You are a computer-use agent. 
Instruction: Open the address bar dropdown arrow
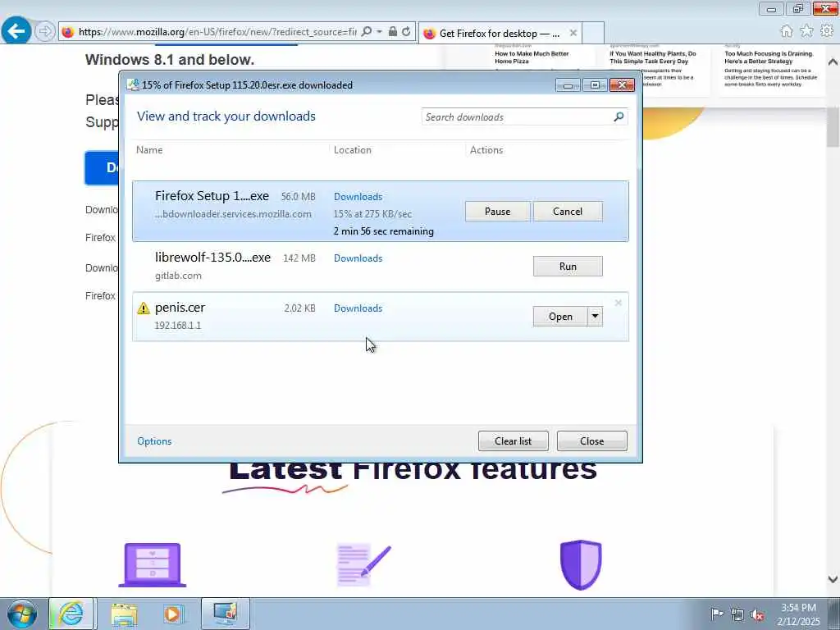click(379, 32)
